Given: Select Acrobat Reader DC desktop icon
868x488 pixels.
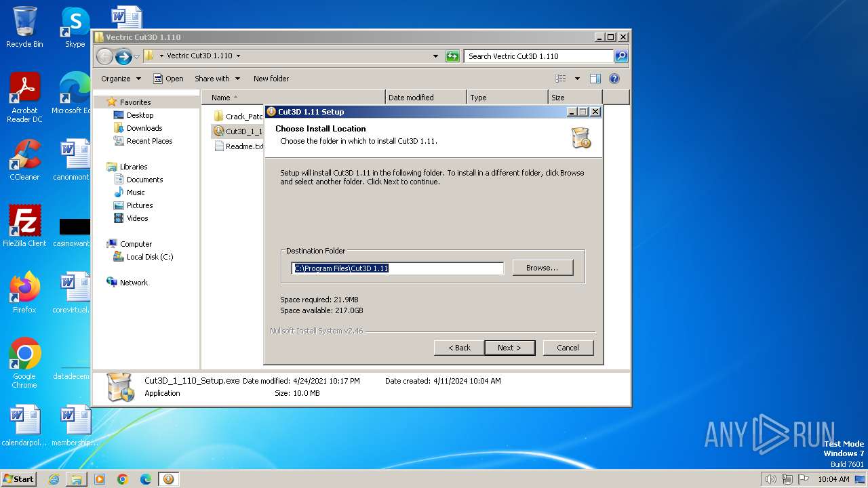Looking at the screenshot, I should (x=24, y=98).
